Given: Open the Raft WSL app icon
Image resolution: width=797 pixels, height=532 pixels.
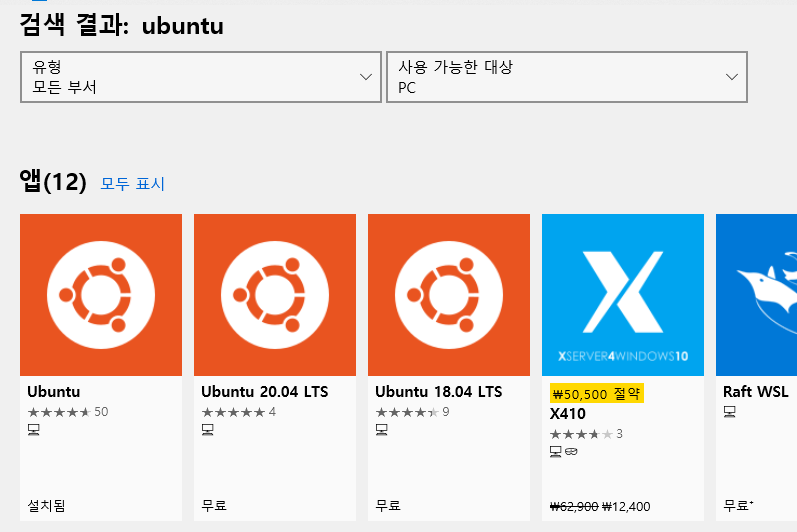Looking at the screenshot, I should [x=756, y=295].
